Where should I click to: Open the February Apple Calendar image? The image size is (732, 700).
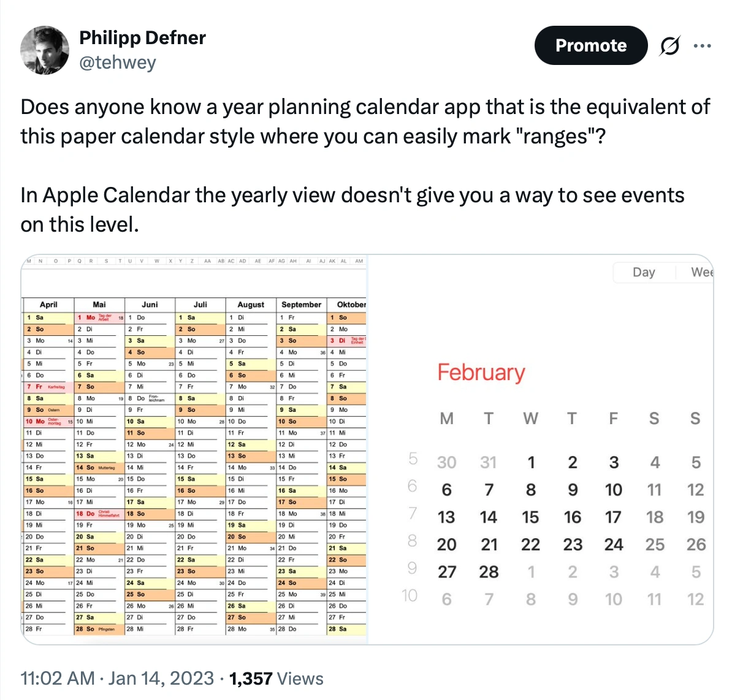[x=541, y=449]
